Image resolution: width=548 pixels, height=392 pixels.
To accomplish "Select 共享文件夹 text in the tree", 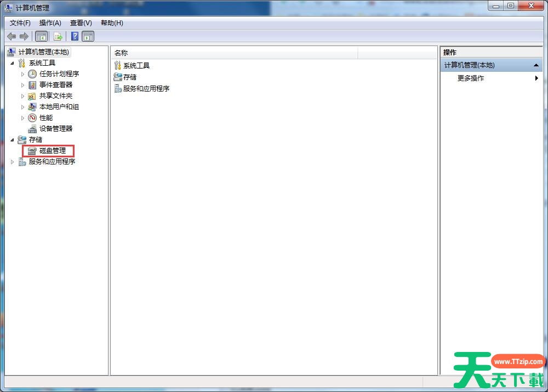I will pyautogui.click(x=55, y=96).
